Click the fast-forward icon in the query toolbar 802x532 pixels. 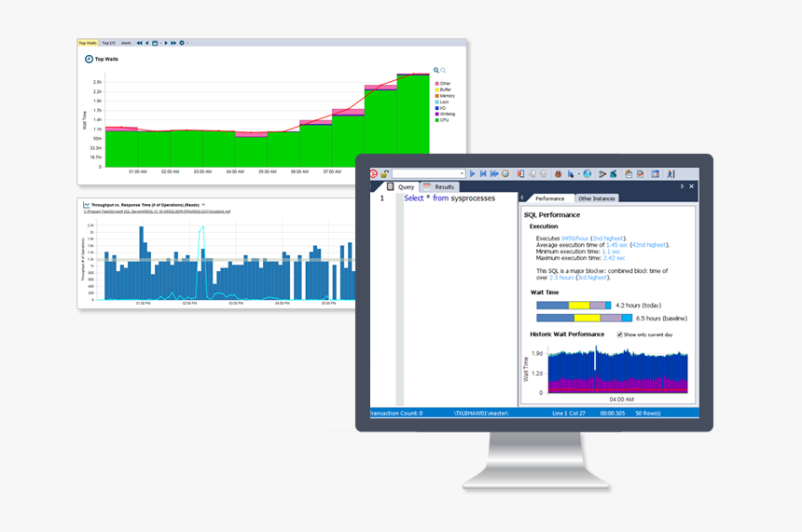494,173
